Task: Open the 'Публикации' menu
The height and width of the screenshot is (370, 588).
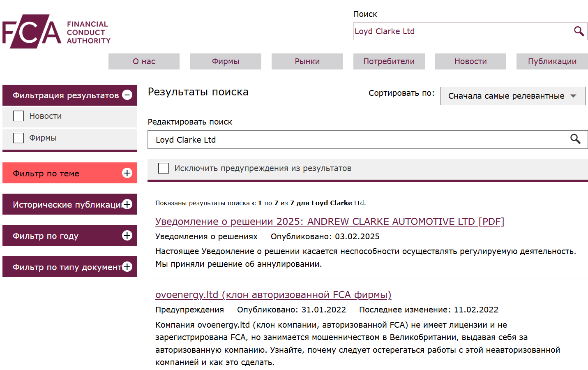Action: point(552,62)
